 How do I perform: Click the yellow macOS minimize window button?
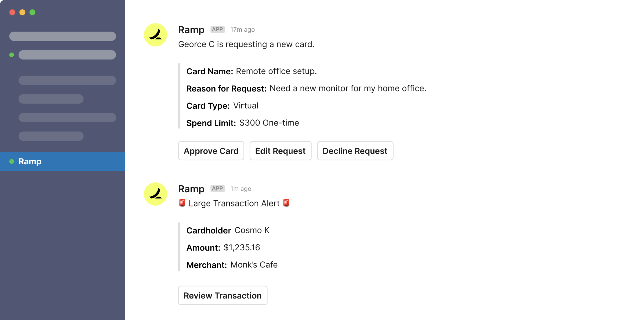(22, 12)
